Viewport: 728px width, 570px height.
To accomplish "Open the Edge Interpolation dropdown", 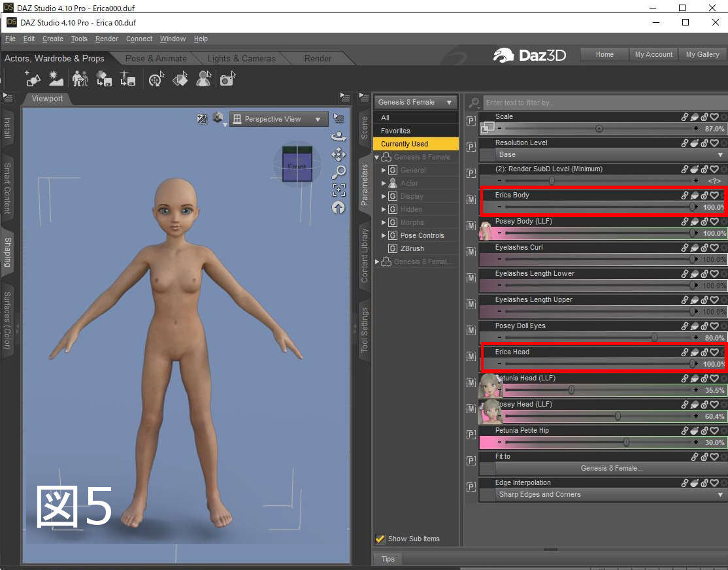I will pyautogui.click(x=610, y=495).
